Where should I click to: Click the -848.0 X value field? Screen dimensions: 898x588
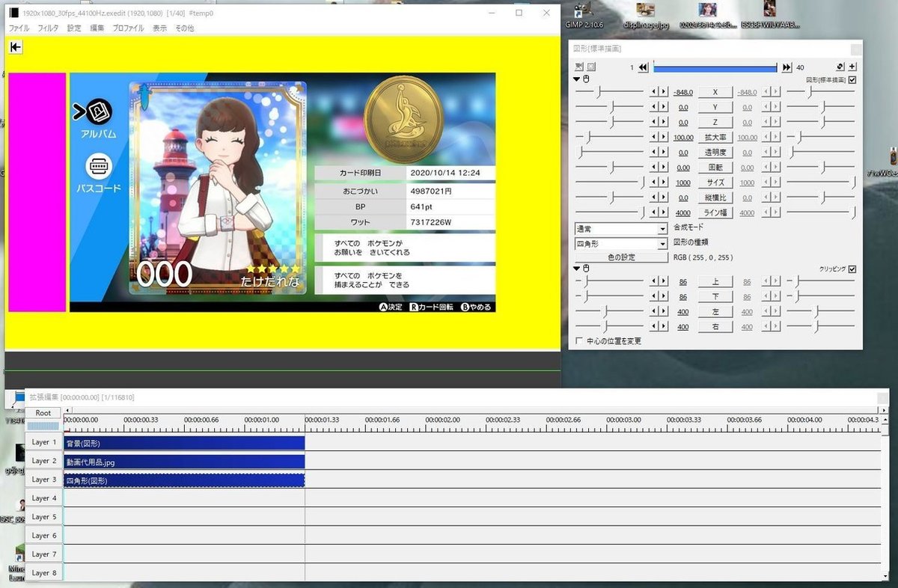tap(682, 92)
